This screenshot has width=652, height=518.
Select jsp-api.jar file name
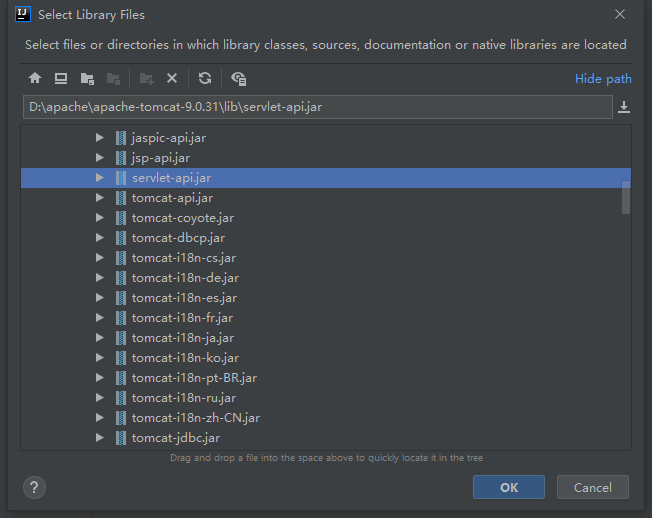click(x=161, y=158)
